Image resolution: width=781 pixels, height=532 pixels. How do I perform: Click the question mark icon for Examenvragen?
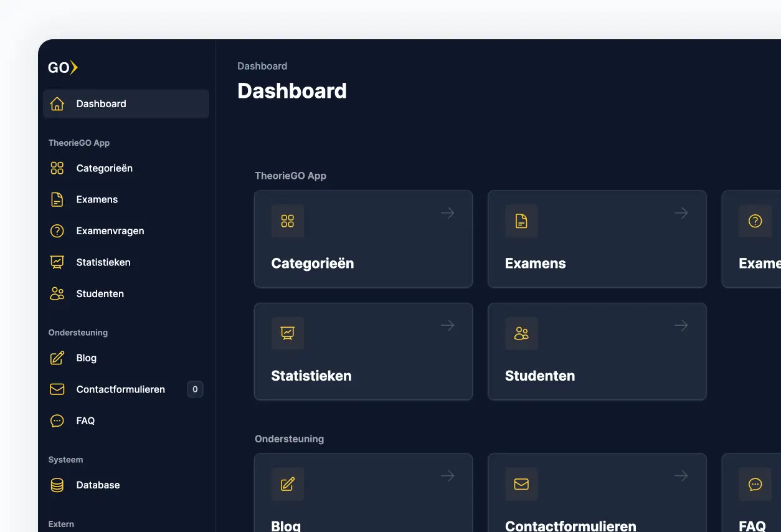click(57, 230)
